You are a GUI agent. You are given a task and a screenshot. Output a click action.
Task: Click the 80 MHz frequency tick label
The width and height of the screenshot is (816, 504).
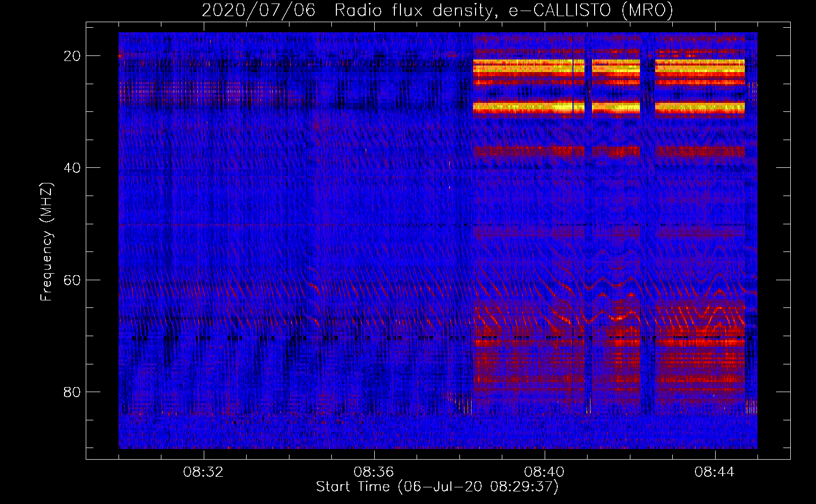click(x=73, y=392)
